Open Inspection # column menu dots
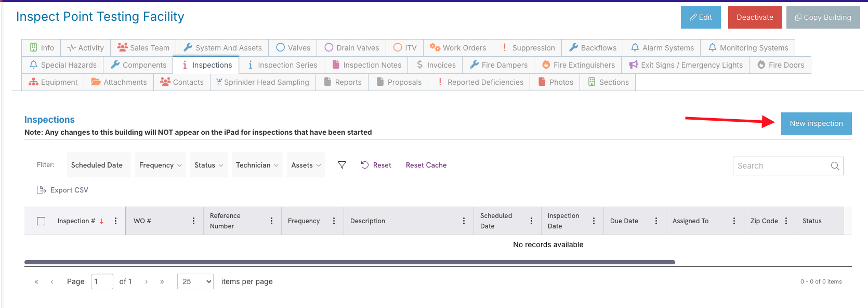The image size is (868, 308). (x=115, y=221)
